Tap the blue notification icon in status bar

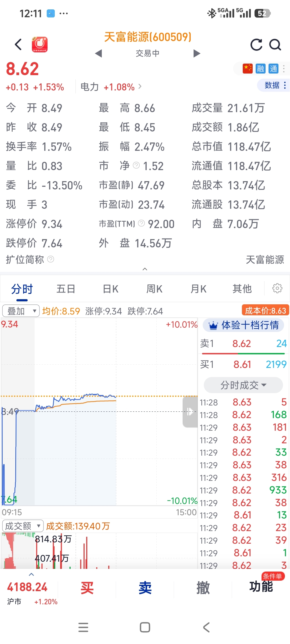click(51, 13)
